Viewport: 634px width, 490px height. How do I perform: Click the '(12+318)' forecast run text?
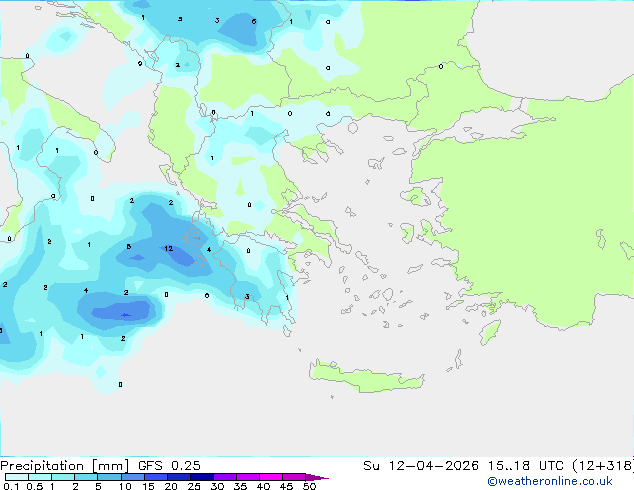[x=603, y=466]
